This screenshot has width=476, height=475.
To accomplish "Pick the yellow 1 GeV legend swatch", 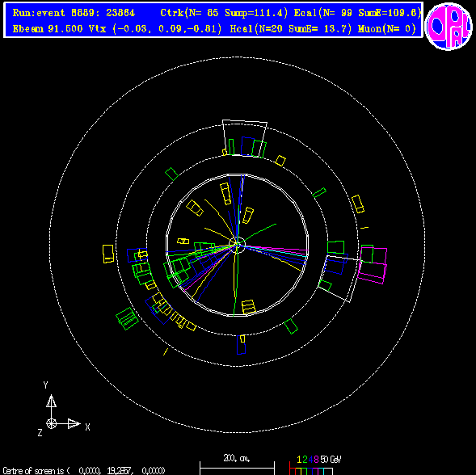I will pos(299,471).
